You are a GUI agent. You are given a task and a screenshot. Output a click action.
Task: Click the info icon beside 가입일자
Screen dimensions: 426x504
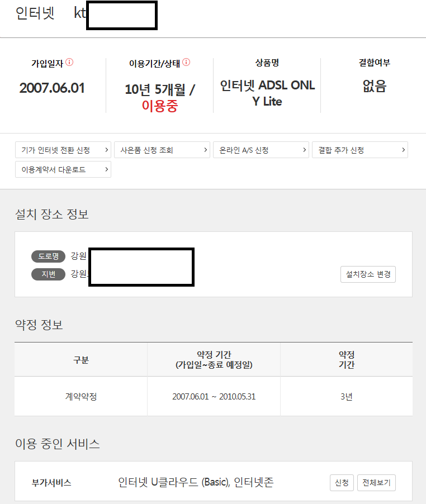coord(69,63)
